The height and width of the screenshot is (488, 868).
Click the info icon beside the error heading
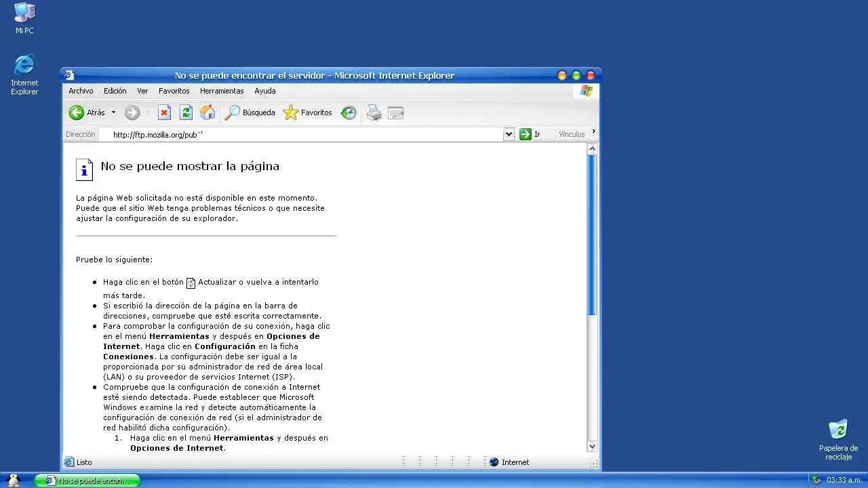pyautogui.click(x=84, y=169)
